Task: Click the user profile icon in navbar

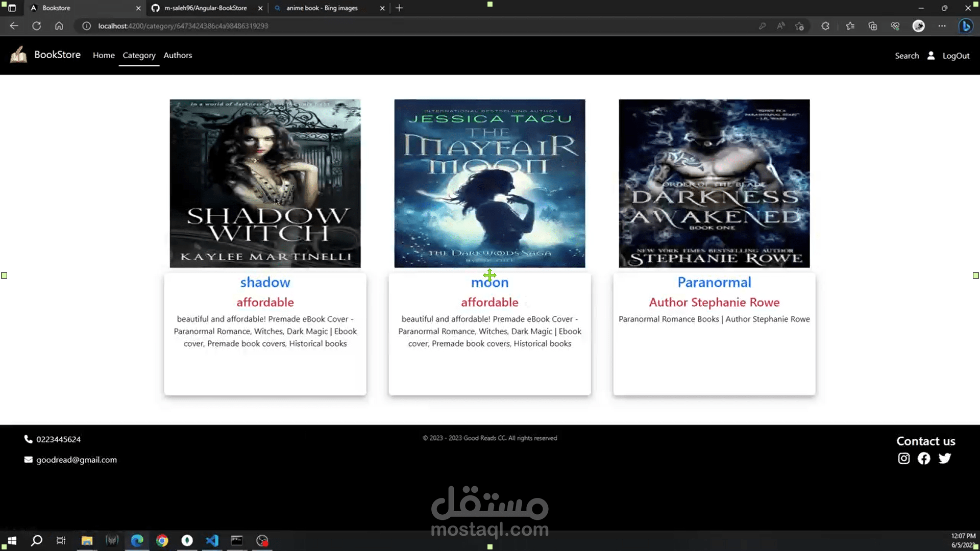Action: coord(931,56)
